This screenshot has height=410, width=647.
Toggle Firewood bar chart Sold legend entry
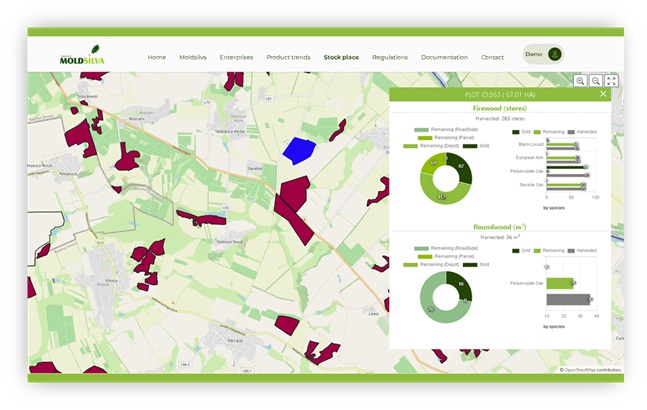(x=521, y=132)
